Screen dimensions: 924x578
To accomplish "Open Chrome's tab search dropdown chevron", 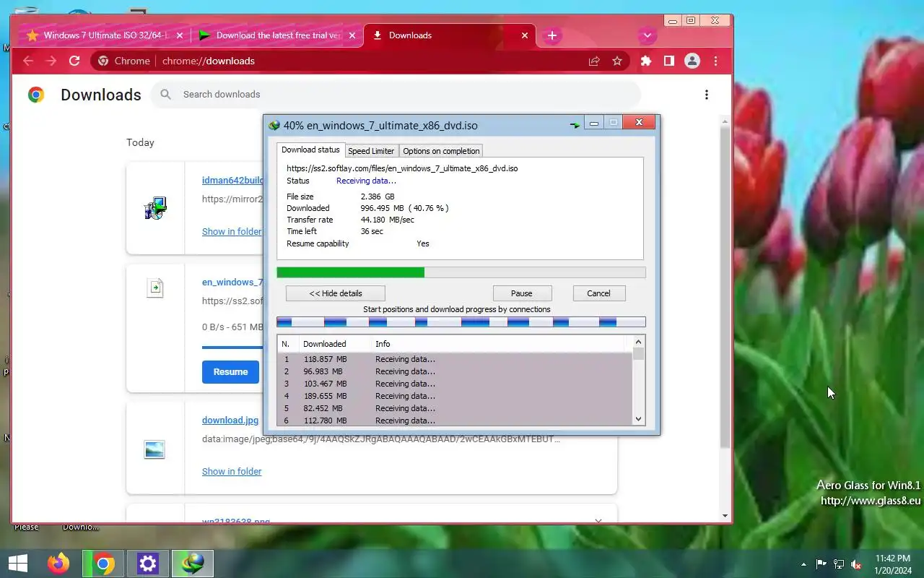I will click(x=647, y=35).
